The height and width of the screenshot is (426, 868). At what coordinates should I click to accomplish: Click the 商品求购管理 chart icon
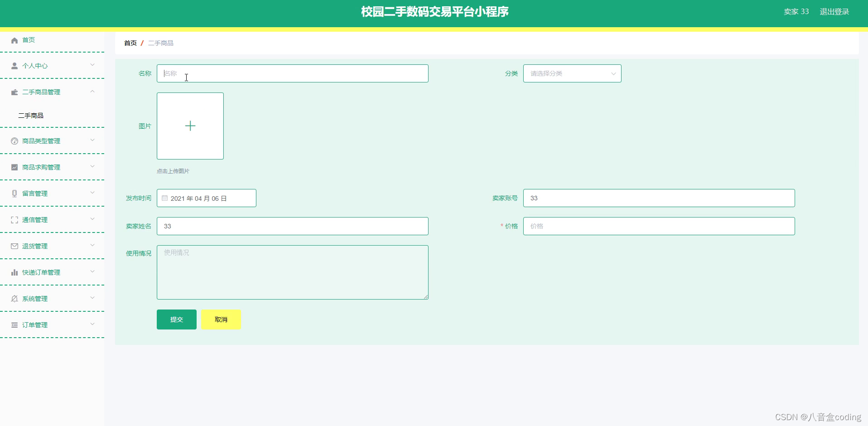(x=14, y=167)
